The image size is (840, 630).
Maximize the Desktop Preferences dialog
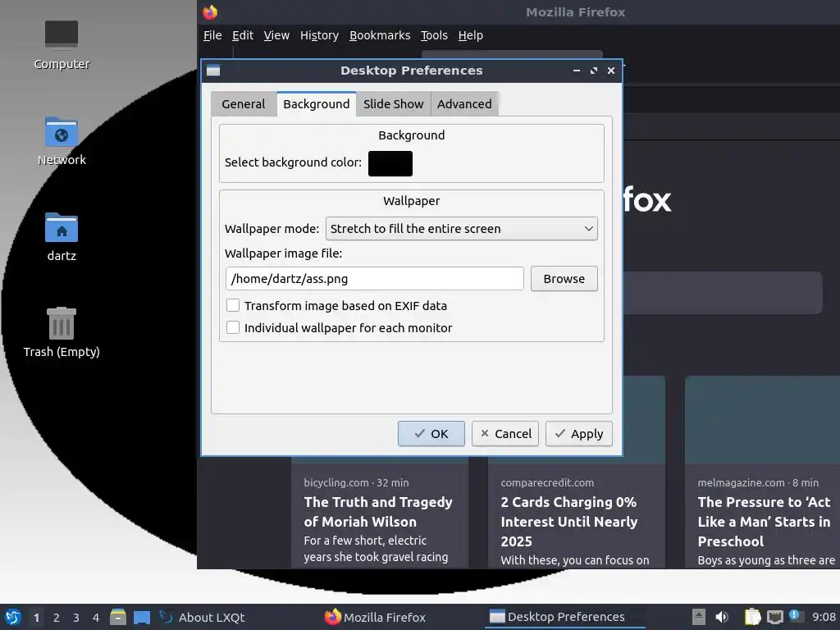click(x=594, y=71)
